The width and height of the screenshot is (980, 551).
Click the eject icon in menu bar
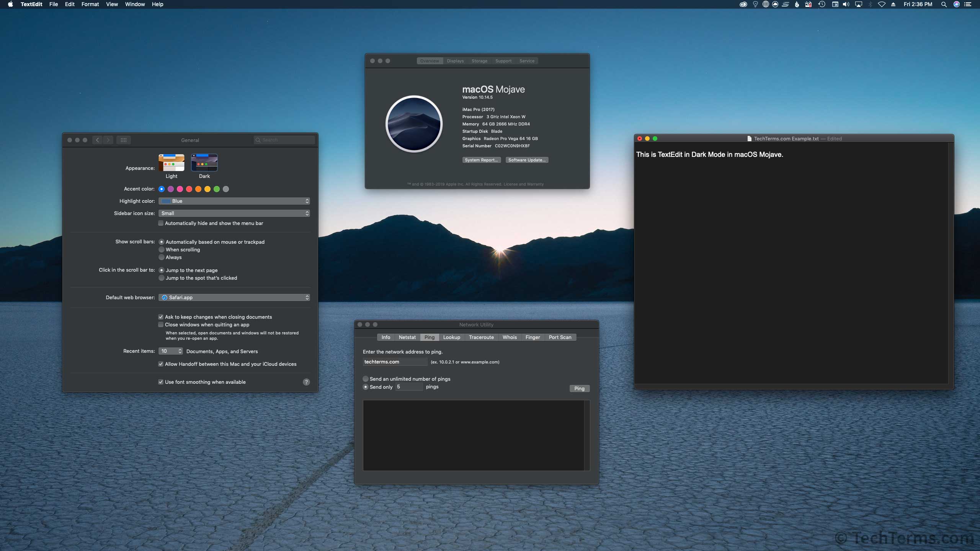(893, 4)
